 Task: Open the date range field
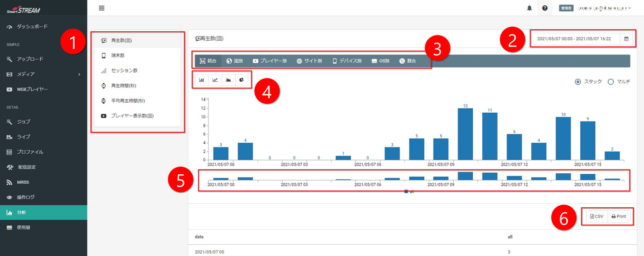pos(574,39)
